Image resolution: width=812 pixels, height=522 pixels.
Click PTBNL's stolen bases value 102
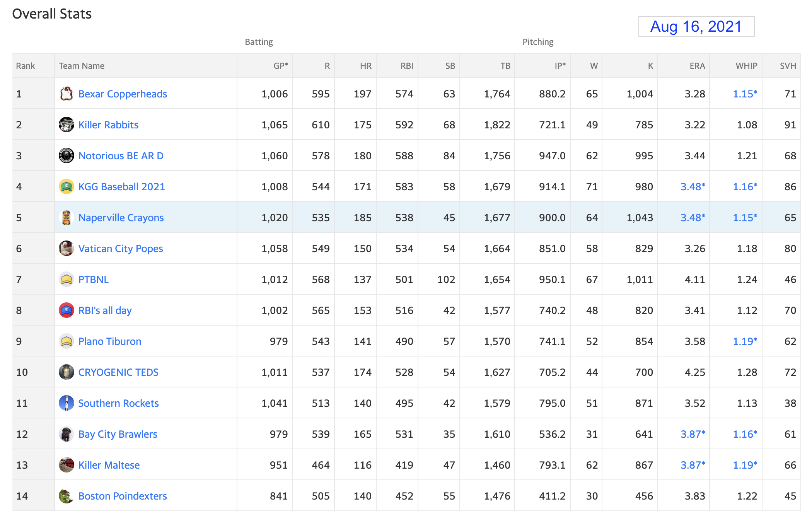pos(446,280)
